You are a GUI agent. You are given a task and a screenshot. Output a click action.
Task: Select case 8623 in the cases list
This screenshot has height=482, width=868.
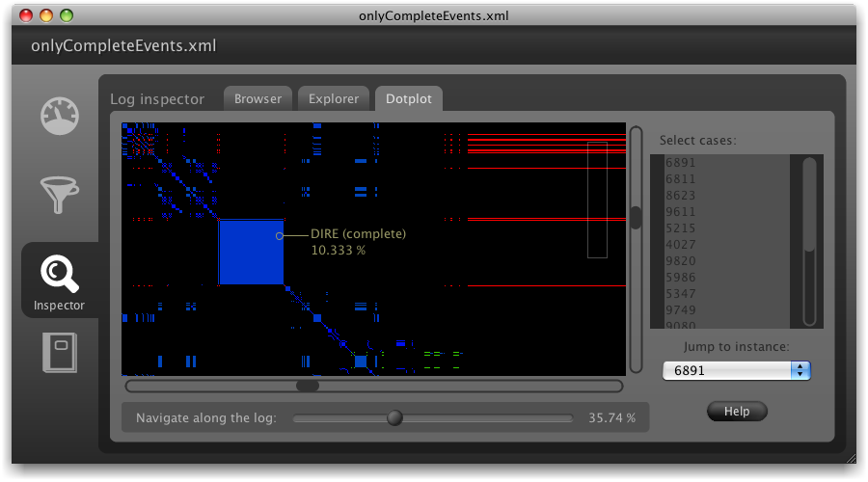pyautogui.click(x=680, y=196)
